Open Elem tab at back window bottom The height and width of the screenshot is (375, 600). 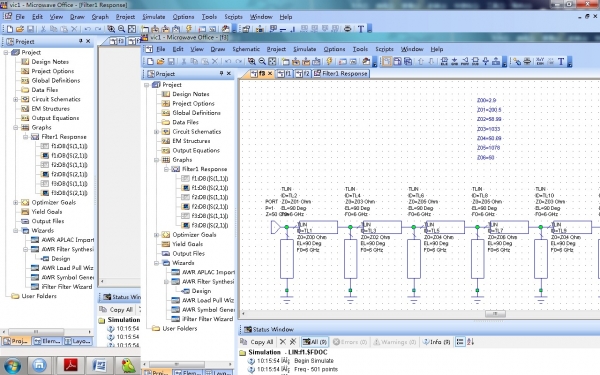[47, 341]
